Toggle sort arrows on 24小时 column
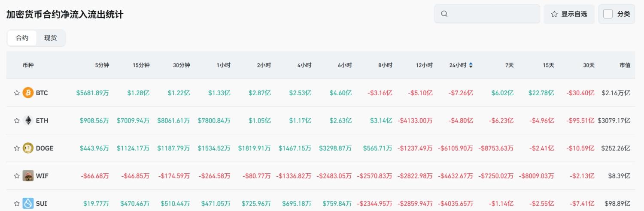The image size is (644, 211). point(471,65)
